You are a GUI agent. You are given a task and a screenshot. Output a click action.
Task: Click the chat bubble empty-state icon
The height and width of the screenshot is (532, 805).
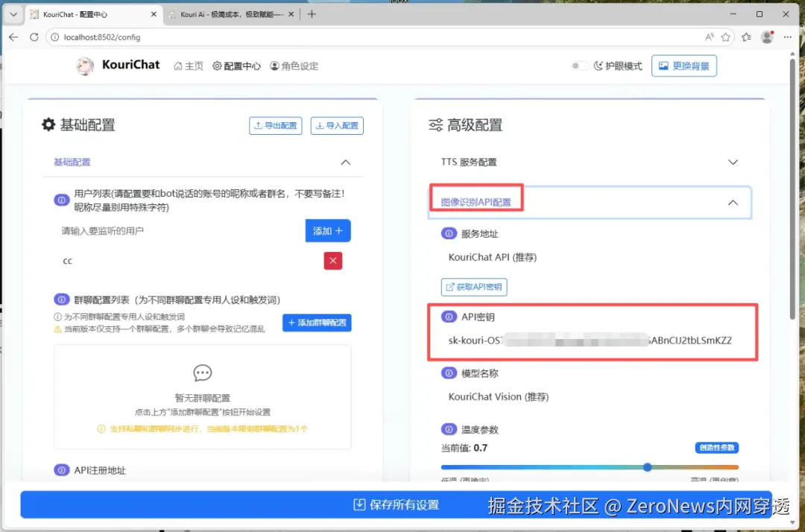click(x=202, y=373)
